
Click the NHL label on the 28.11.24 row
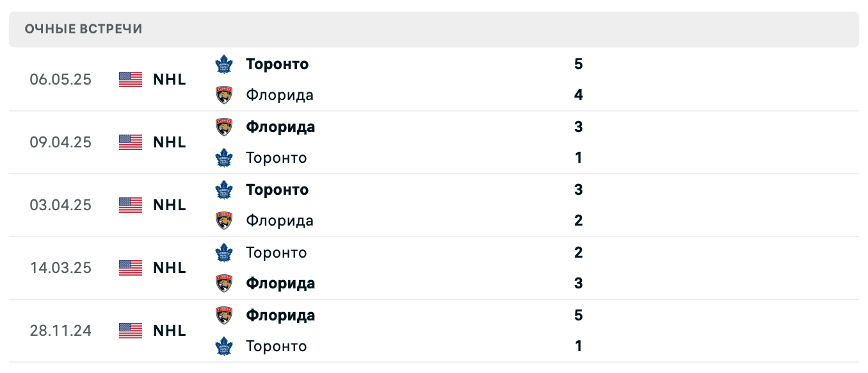(169, 330)
